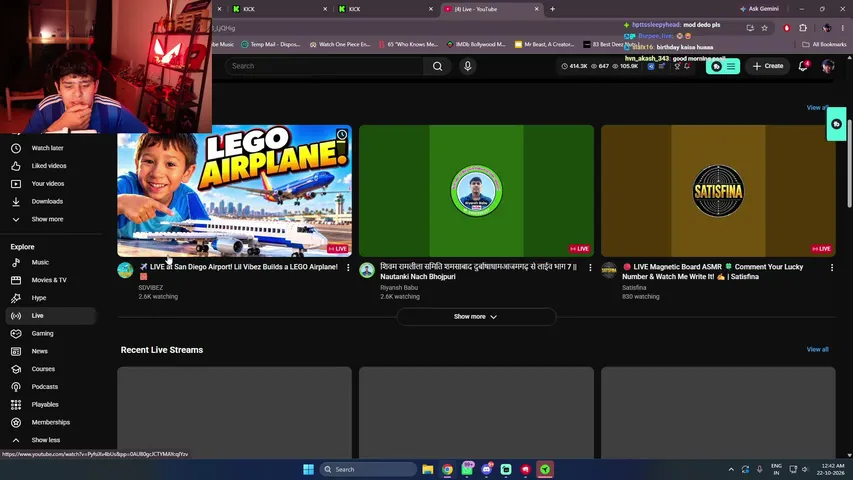The width and height of the screenshot is (853, 480).
Task: Select Live in the Explore section
Action: 51,316
